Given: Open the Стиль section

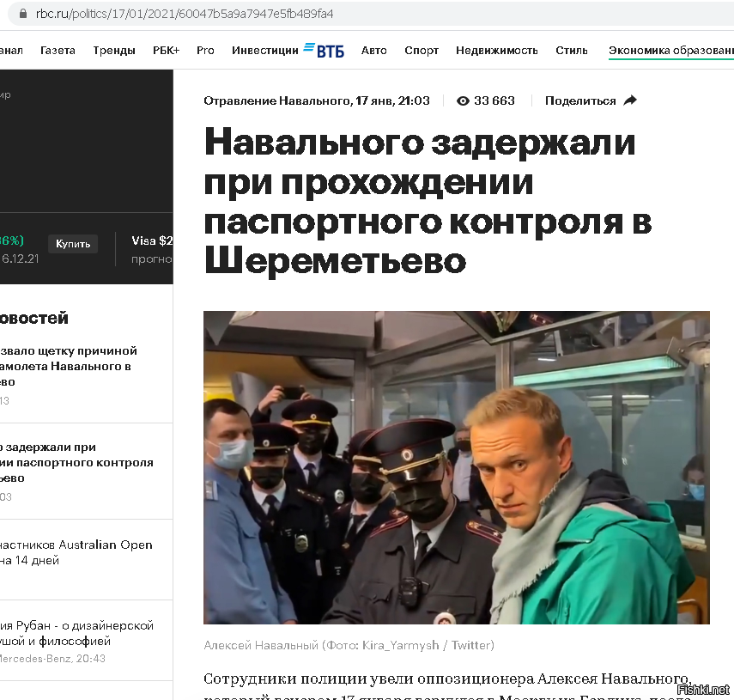Looking at the screenshot, I should click(x=571, y=50).
